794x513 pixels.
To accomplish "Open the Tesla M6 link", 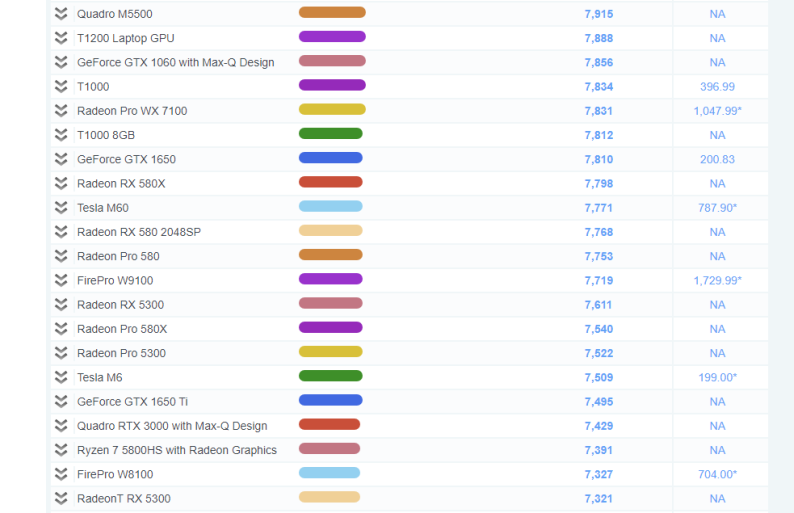I will pyautogui.click(x=100, y=378).
